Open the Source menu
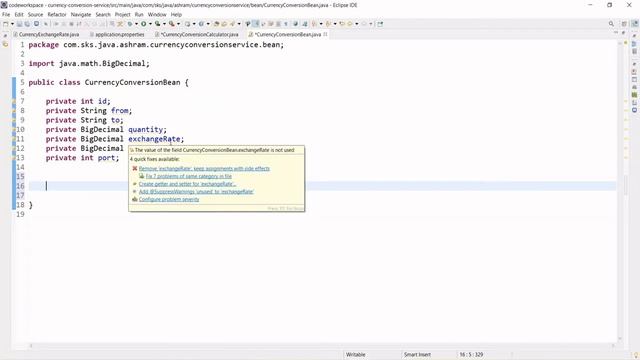Viewport: 640px width, 360px height. pyautogui.click(x=35, y=14)
